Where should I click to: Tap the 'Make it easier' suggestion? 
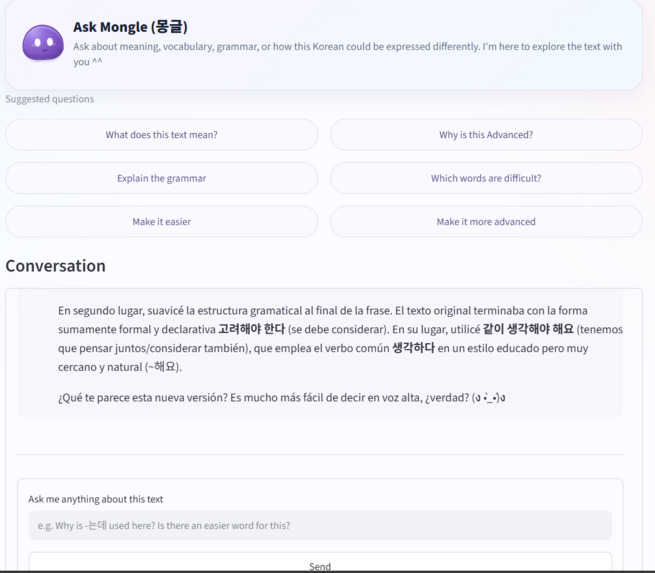point(162,221)
